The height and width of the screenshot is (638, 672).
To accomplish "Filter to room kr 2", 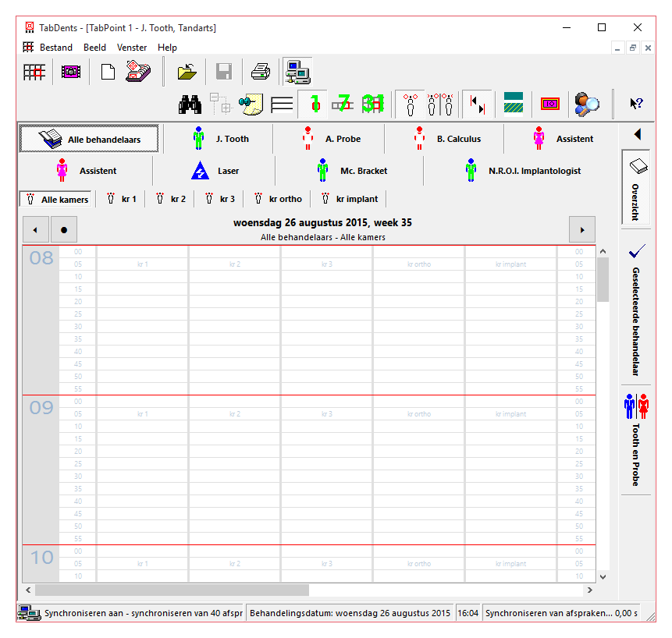I will pyautogui.click(x=169, y=199).
